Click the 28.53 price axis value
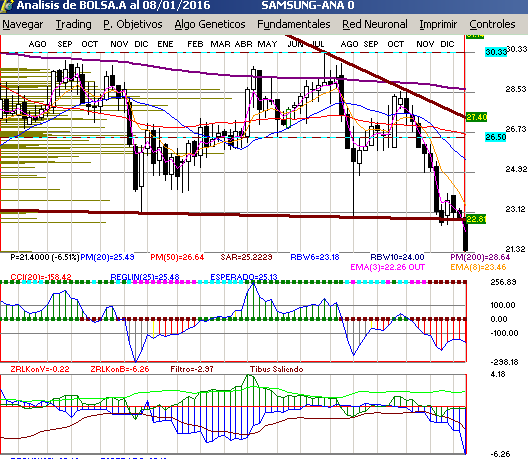The image size is (528, 459). click(x=516, y=89)
